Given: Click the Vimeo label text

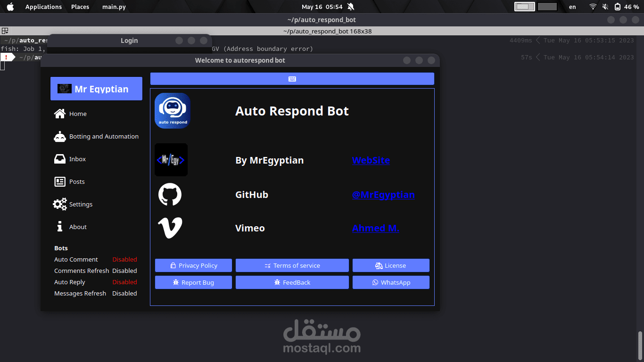Looking at the screenshot, I should point(250,228).
